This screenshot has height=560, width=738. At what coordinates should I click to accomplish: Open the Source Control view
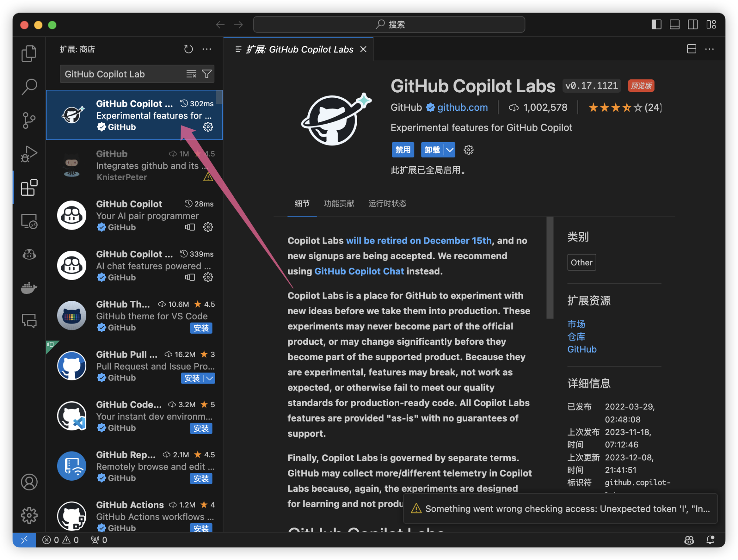point(29,120)
